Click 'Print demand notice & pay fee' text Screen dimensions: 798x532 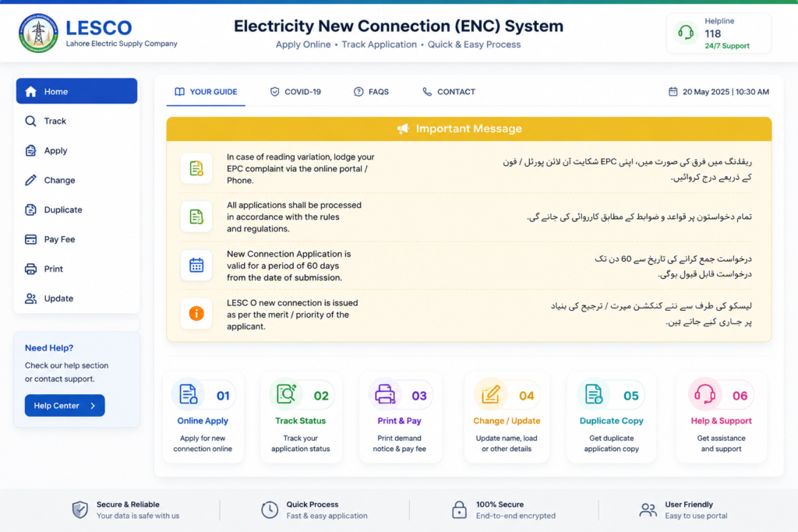tap(400, 443)
